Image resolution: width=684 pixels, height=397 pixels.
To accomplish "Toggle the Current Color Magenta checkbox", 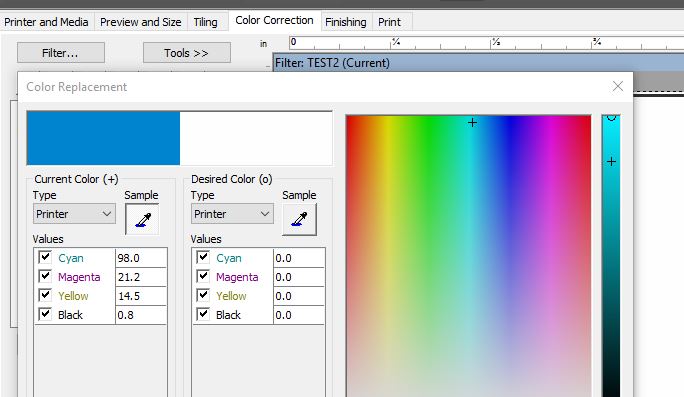I will 45,276.
